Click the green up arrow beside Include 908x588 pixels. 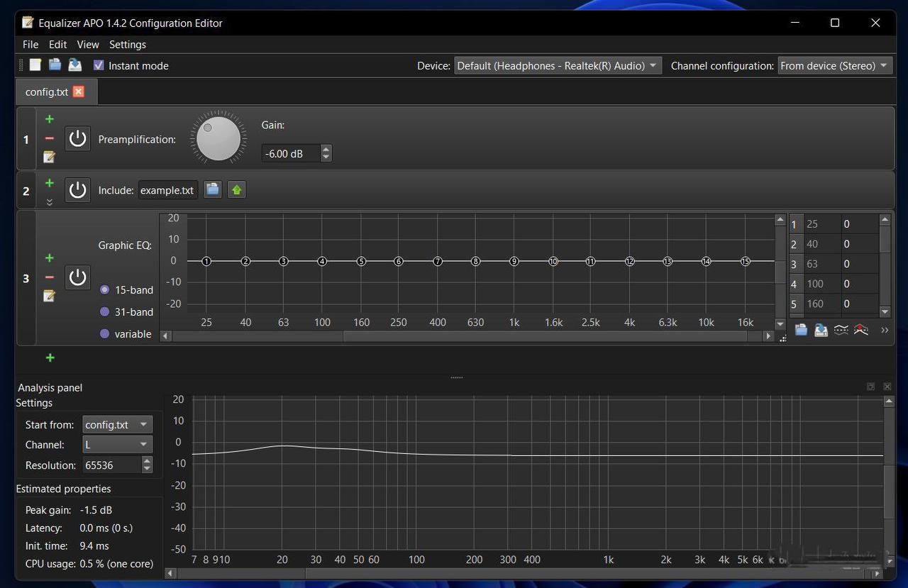coord(236,189)
